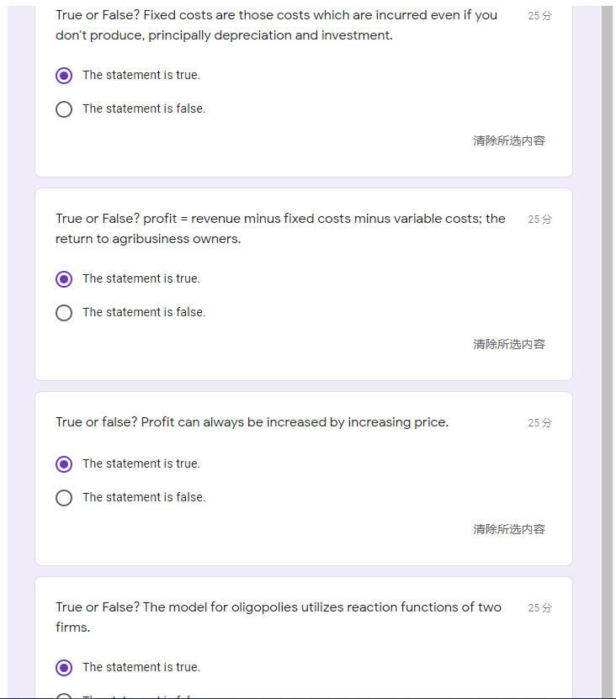Choose false for profit equals revenue statement
The width and height of the screenshot is (616, 699).
coord(64,313)
